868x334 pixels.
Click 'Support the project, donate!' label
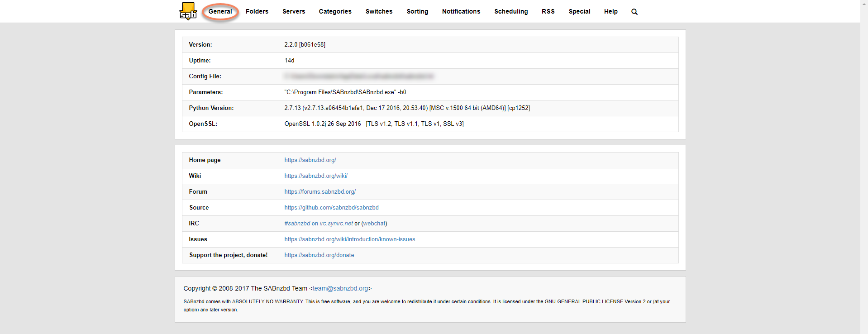[x=229, y=255]
